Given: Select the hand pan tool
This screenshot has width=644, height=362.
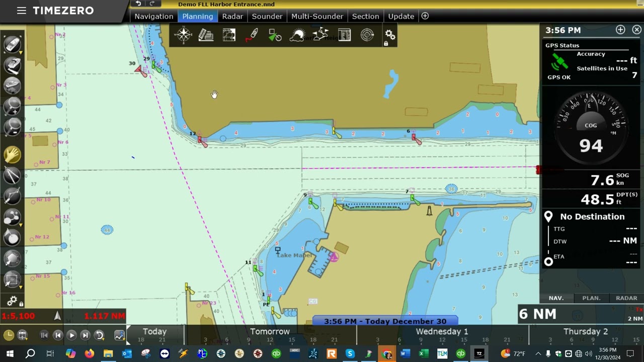Looking at the screenshot, I should pos(13,154).
